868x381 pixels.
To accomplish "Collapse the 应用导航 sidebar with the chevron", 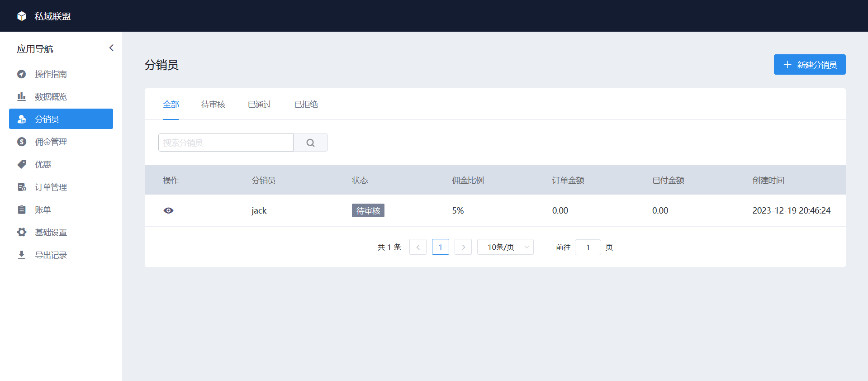I will [111, 48].
